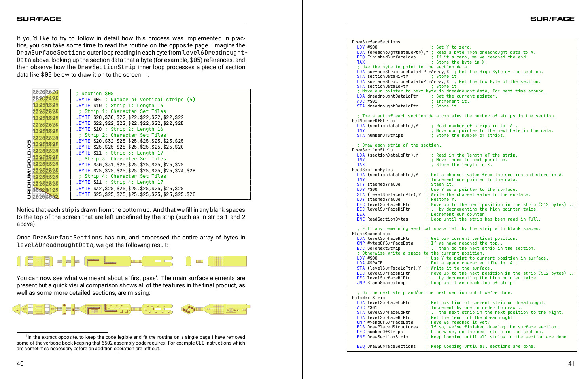Click the SUR/FACE header on left page
This screenshot has height=379, width=588.
pos(39,19)
